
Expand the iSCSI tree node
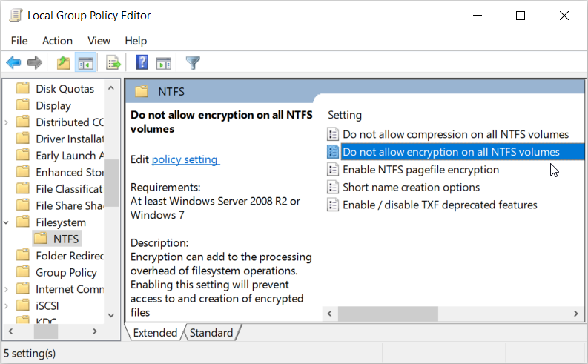7,306
